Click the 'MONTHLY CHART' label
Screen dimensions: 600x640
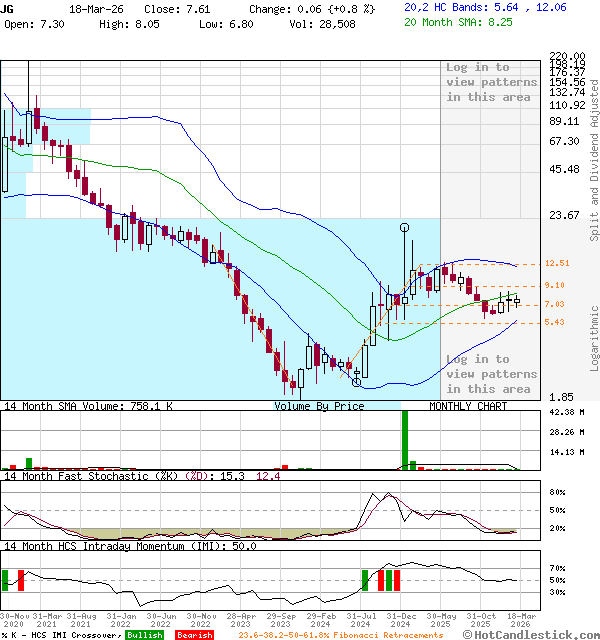click(x=468, y=406)
